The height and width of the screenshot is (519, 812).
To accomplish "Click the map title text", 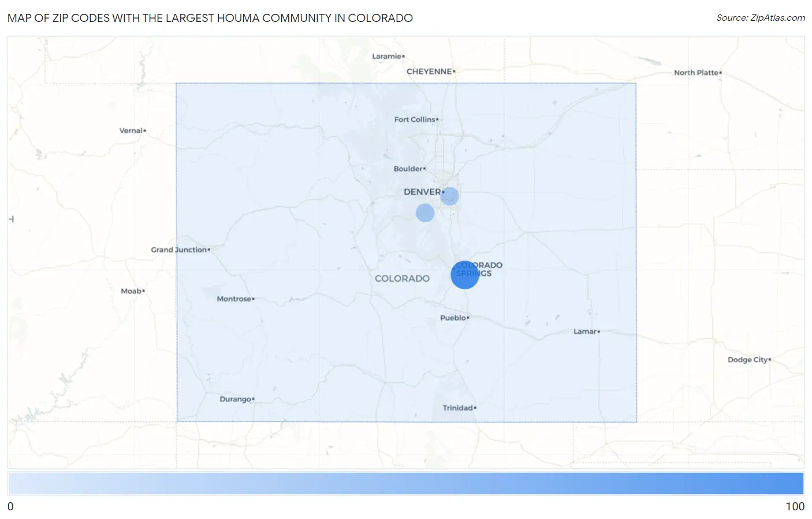I will point(210,18).
